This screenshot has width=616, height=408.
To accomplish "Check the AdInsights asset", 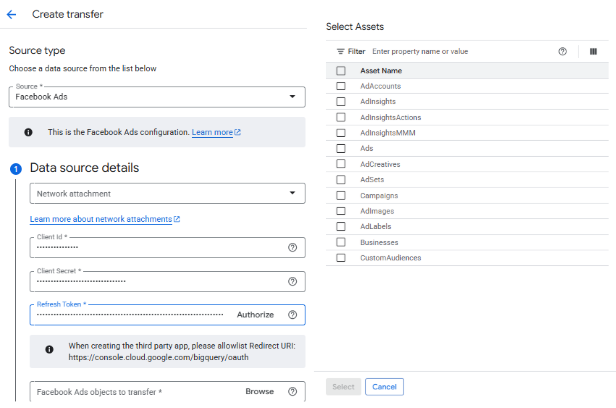I will (341, 101).
